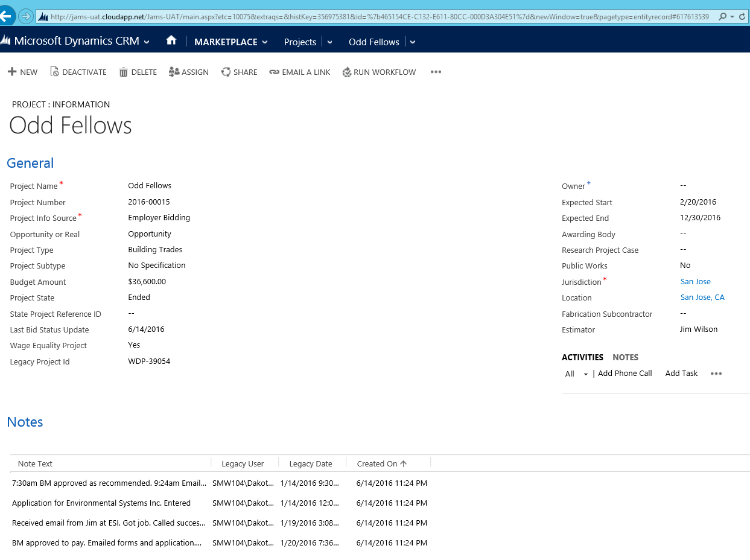Click Estimator value Jim Wilson
The height and width of the screenshot is (560, 750).
pos(699,329)
